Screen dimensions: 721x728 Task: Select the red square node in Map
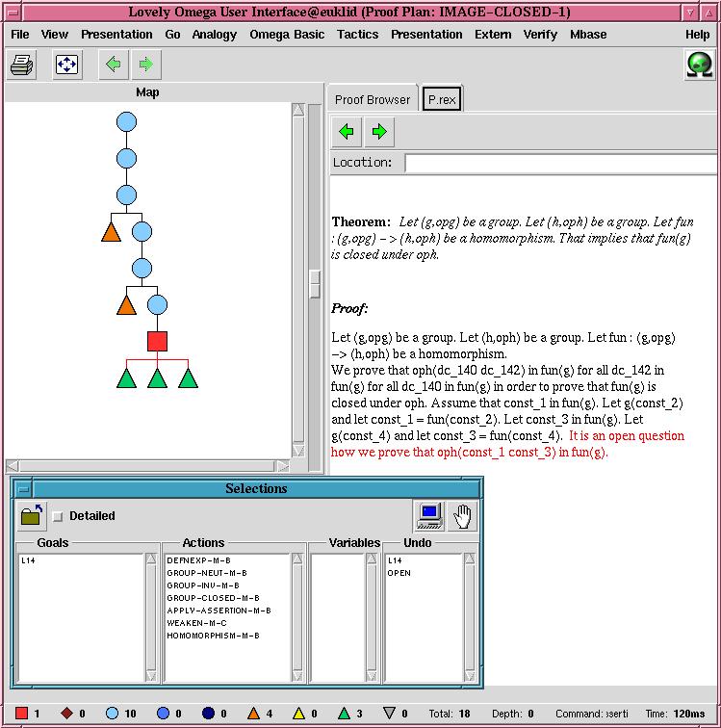(157, 341)
